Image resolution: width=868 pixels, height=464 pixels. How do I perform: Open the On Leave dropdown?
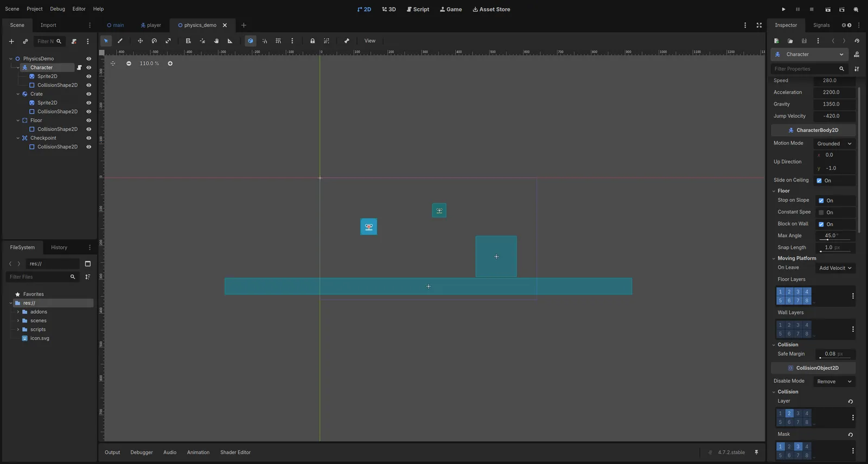tap(835, 268)
